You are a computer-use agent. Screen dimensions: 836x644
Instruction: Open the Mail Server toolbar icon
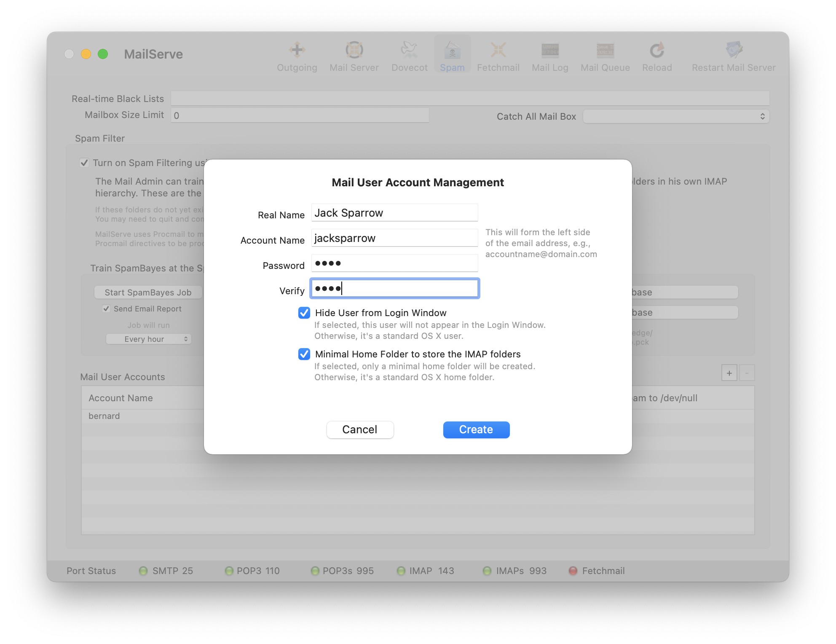click(354, 50)
